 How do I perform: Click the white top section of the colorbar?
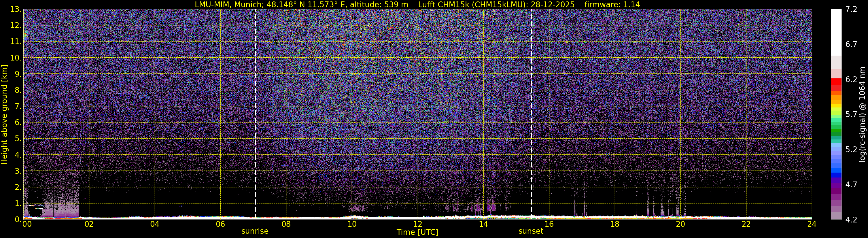click(x=836, y=32)
